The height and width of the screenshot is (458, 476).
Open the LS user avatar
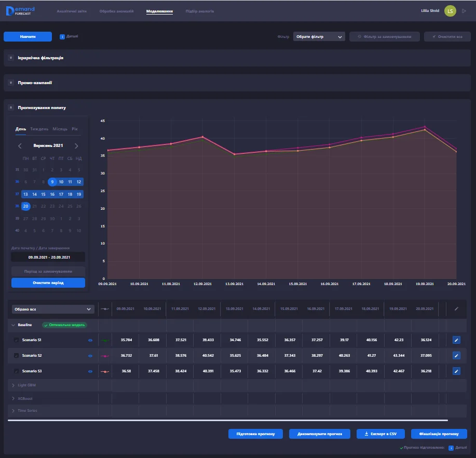pyautogui.click(x=450, y=11)
